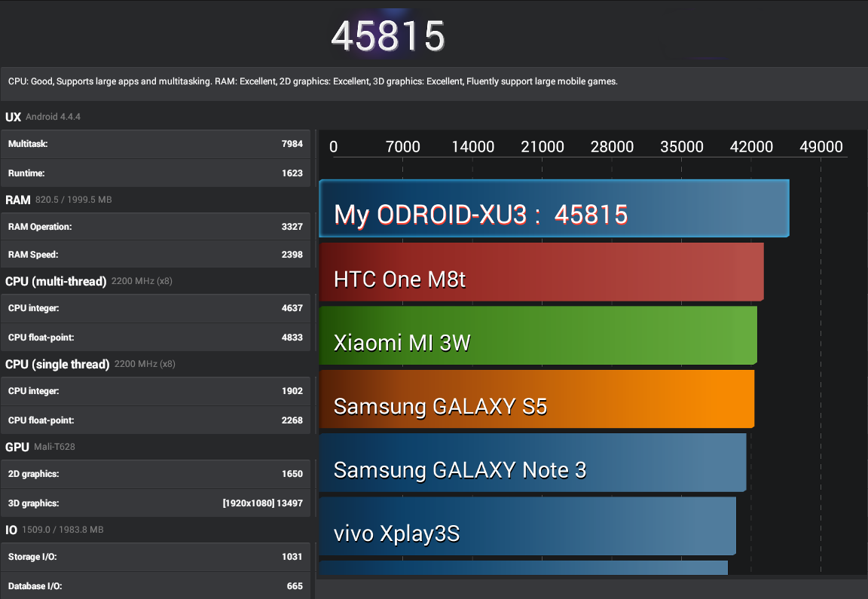This screenshot has height=599, width=868.
Task: Select single thread CPU integer 1902 row
Action: (x=155, y=391)
